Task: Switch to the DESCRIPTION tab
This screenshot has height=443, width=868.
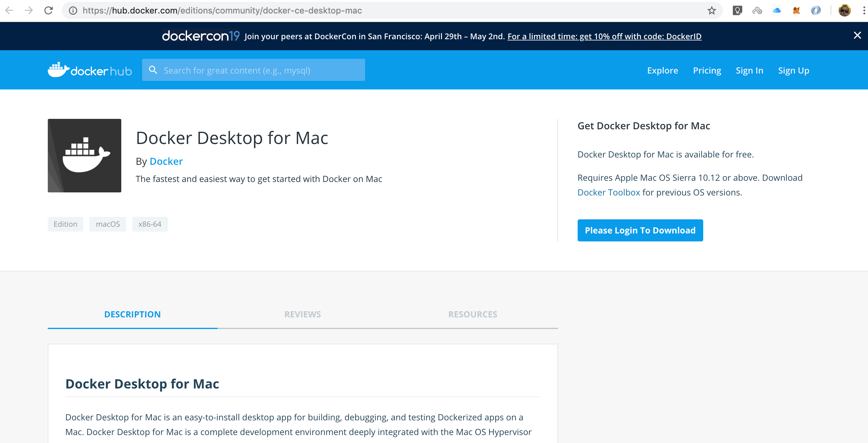Action: tap(132, 314)
